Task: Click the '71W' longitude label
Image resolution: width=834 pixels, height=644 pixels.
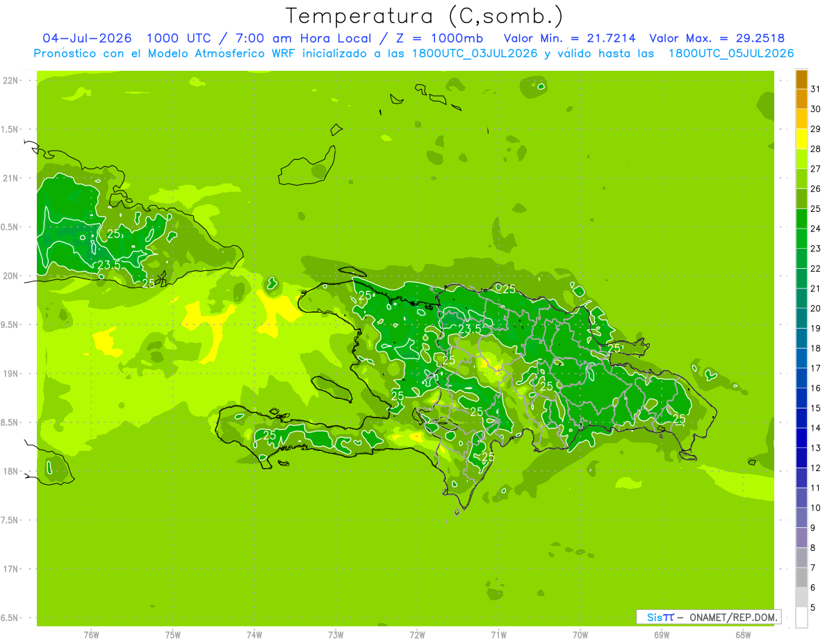Action: coord(498,635)
